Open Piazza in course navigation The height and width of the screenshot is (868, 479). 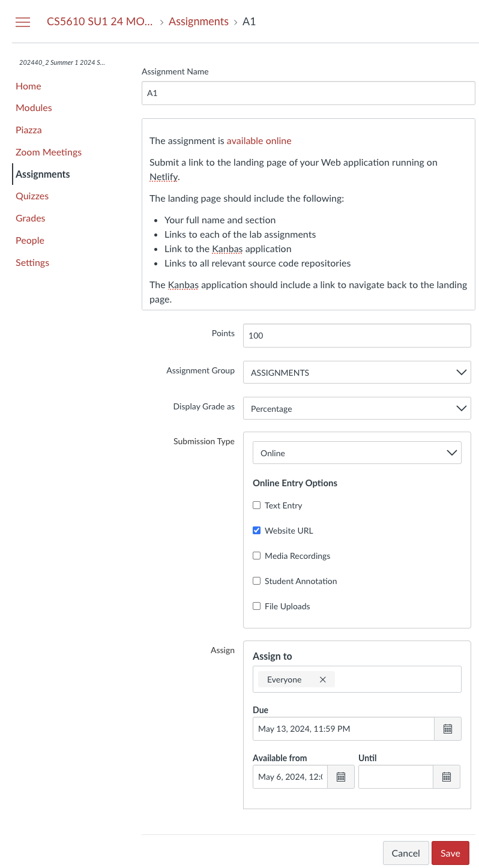[x=29, y=130]
